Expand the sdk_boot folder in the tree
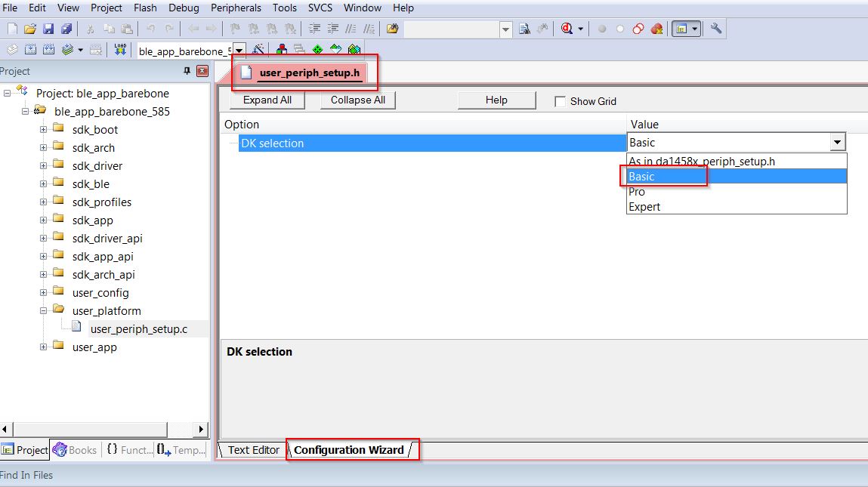 44,130
